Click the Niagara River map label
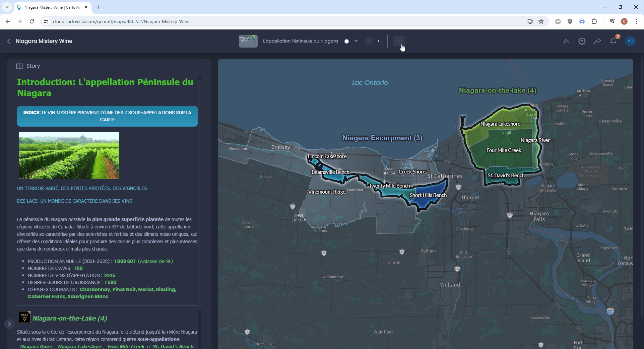 point(535,140)
